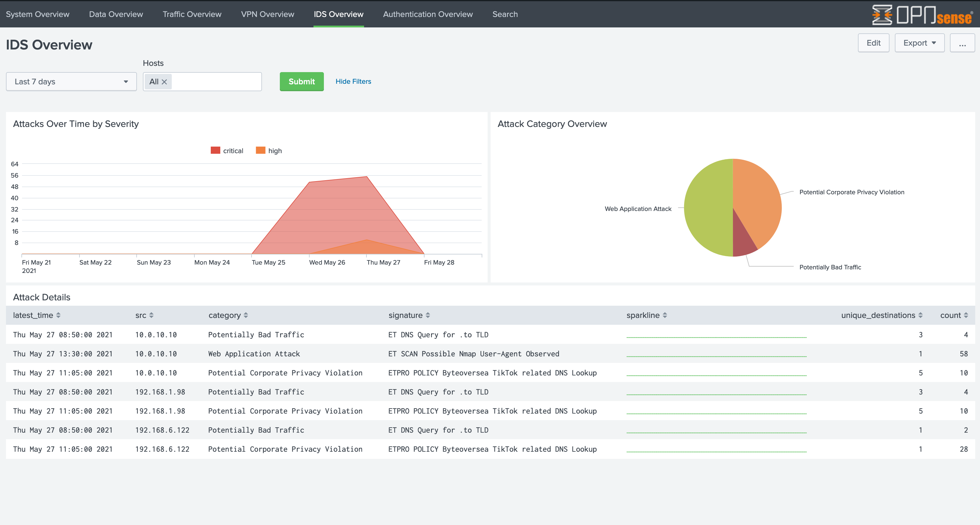Open Authentication Overview tab

[427, 14]
